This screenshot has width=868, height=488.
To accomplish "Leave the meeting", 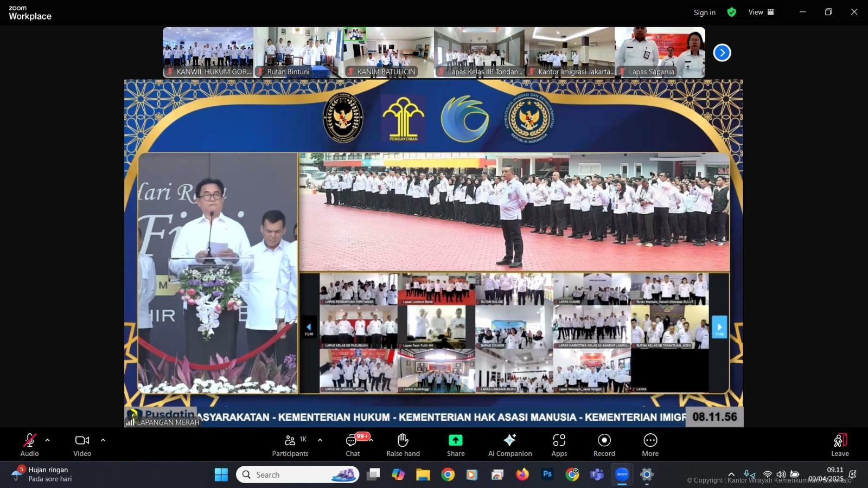I will (x=839, y=445).
